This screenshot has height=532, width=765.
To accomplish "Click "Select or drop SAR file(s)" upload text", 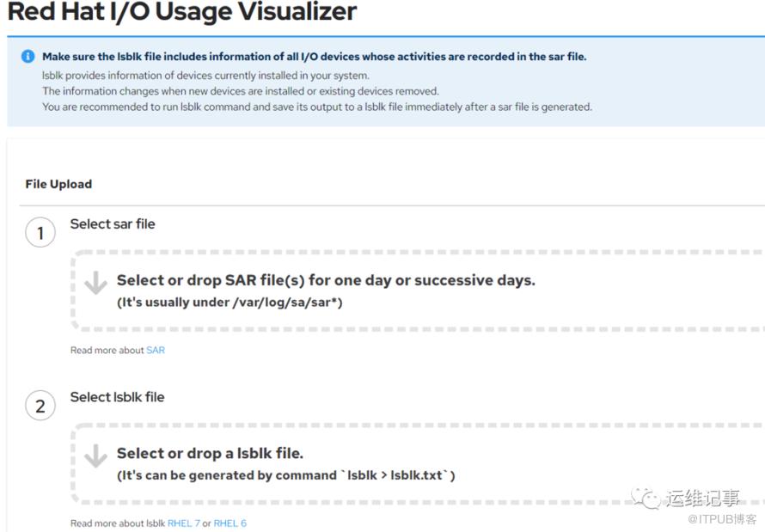I will point(326,280).
